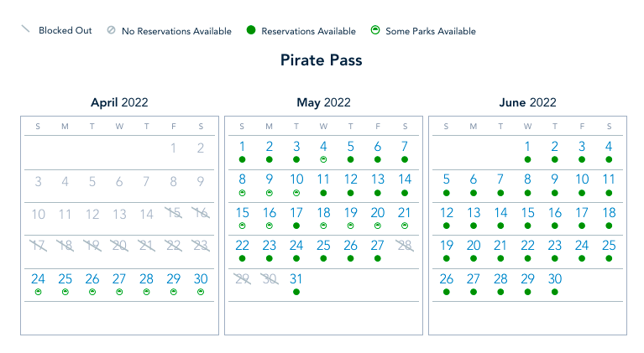Select May 12 on the calendar

point(350,179)
